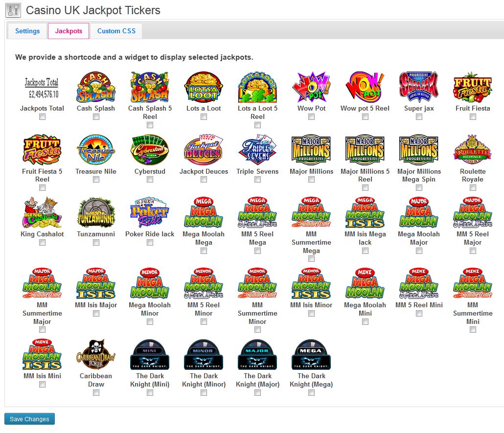Click the "Casino UK Jackpot Tickers" heading
504x433 pixels.
(93, 10)
